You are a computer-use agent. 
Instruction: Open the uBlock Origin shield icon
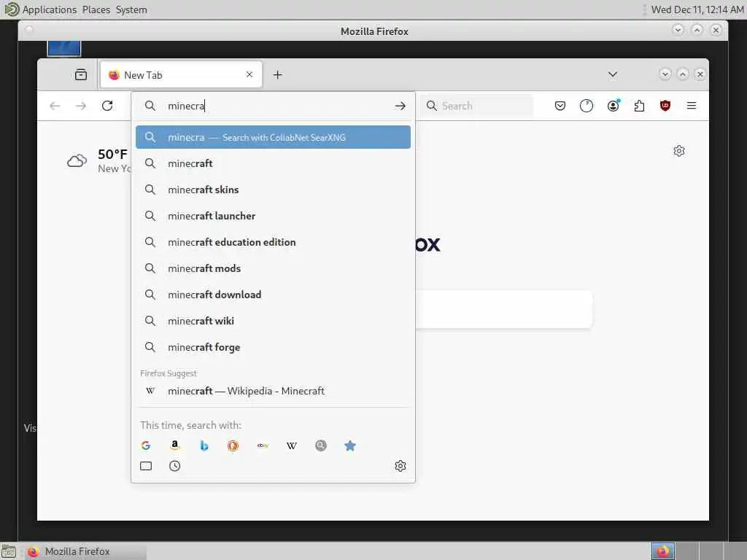point(665,106)
